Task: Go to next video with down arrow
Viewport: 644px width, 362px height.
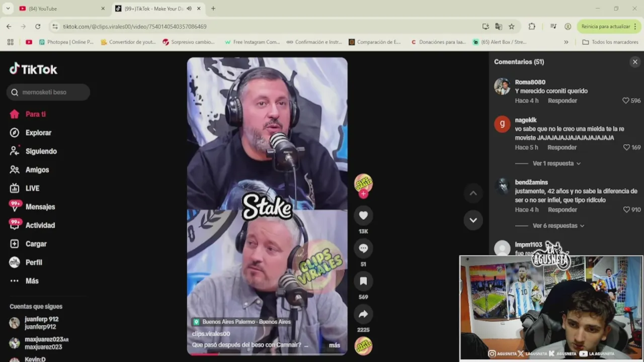Action: click(x=473, y=220)
